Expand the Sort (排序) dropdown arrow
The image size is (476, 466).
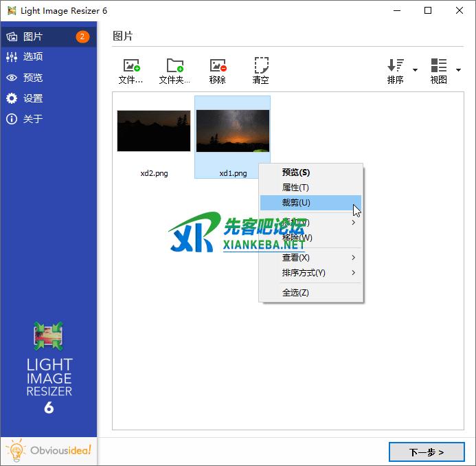[x=415, y=70]
